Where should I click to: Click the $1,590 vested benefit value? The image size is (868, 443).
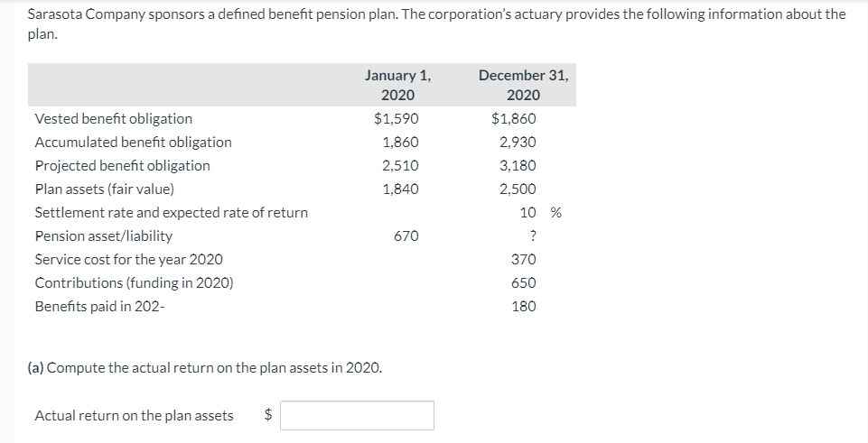pos(396,118)
